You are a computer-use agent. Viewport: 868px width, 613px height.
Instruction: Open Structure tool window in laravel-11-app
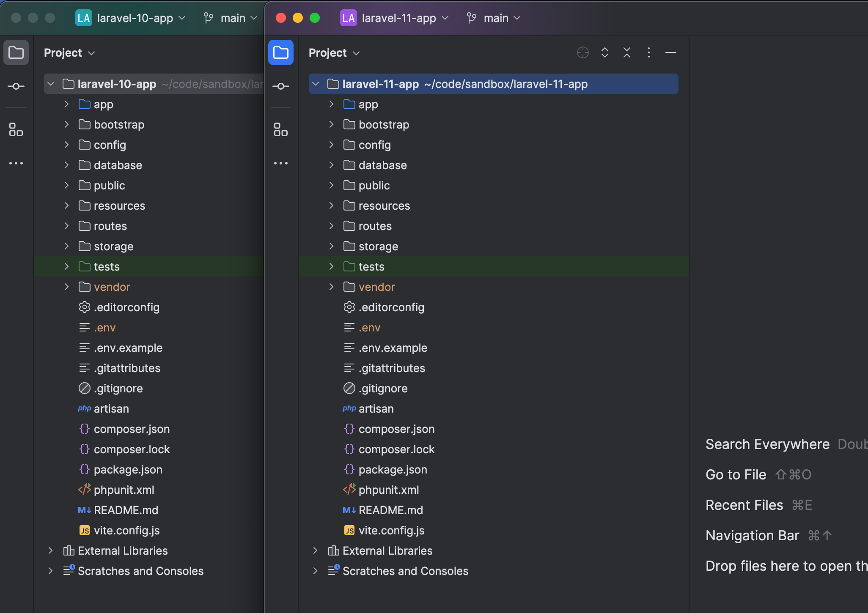[281, 129]
